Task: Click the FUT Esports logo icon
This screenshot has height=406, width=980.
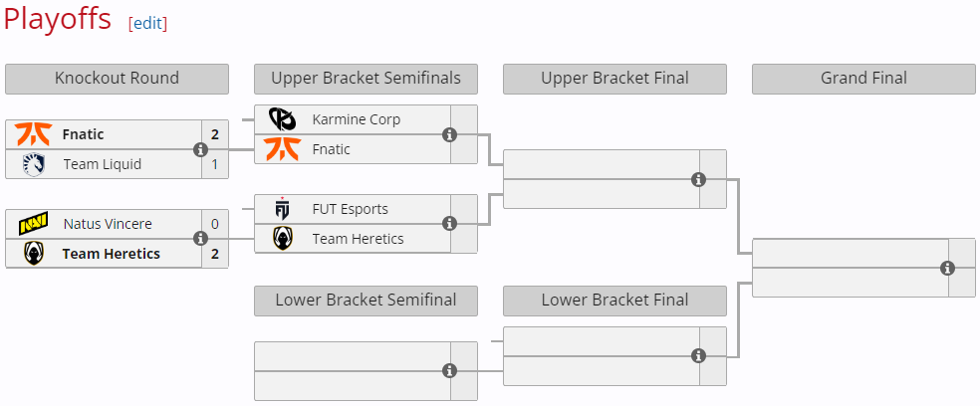Action: coord(283,209)
